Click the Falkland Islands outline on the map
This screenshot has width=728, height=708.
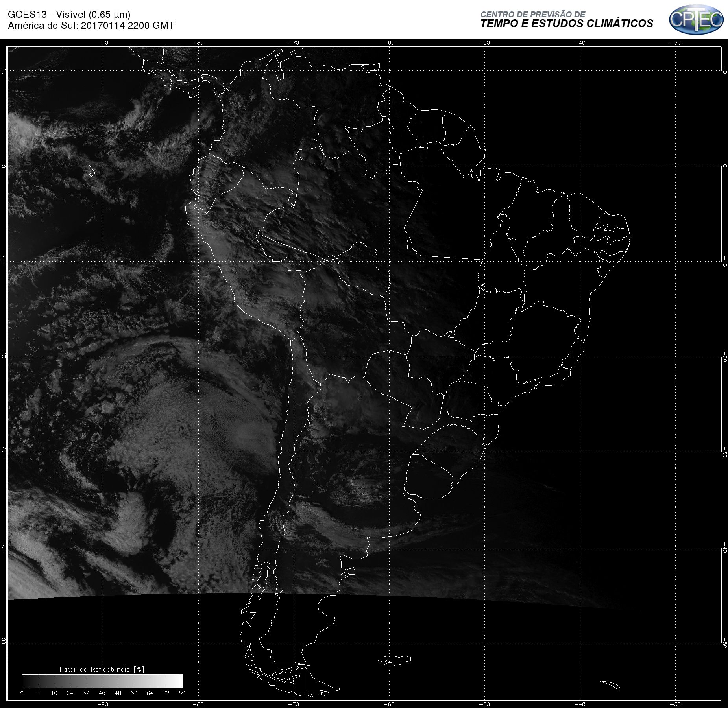395,660
